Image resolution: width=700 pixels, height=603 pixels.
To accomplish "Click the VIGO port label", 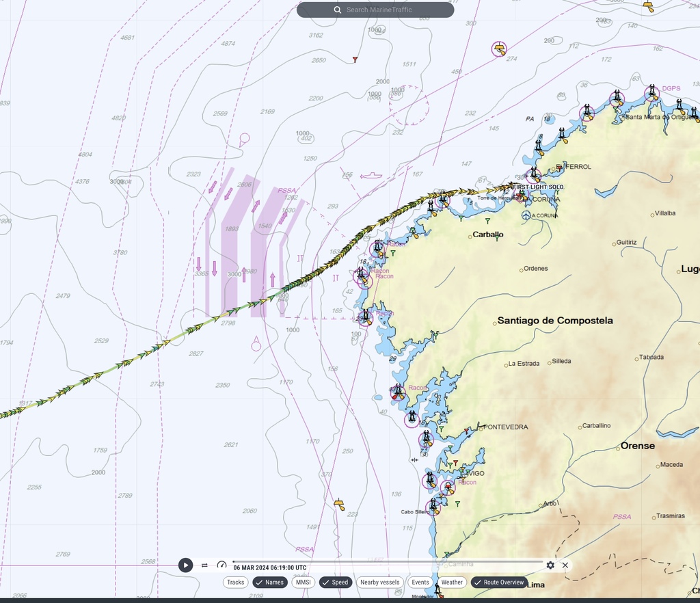I will tap(476, 474).
